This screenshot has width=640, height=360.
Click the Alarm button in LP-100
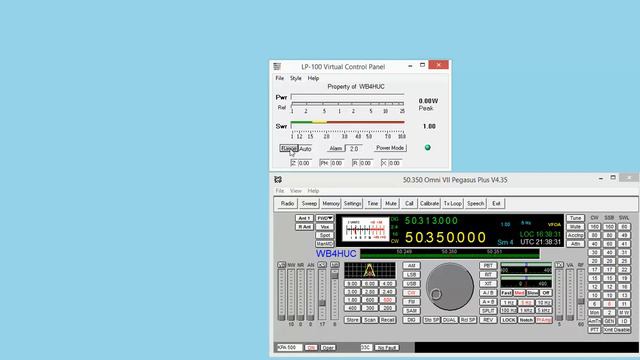(x=336, y=149)
